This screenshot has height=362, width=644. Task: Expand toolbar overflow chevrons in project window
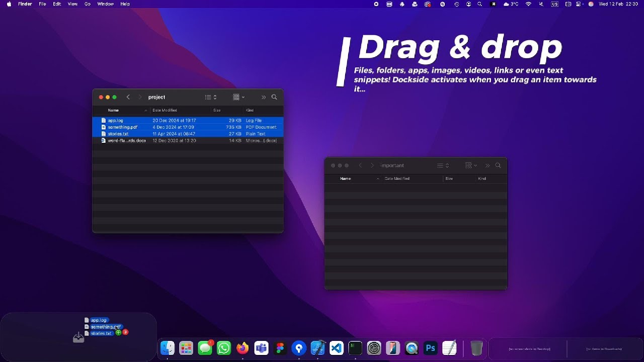[x=263, y=97]
